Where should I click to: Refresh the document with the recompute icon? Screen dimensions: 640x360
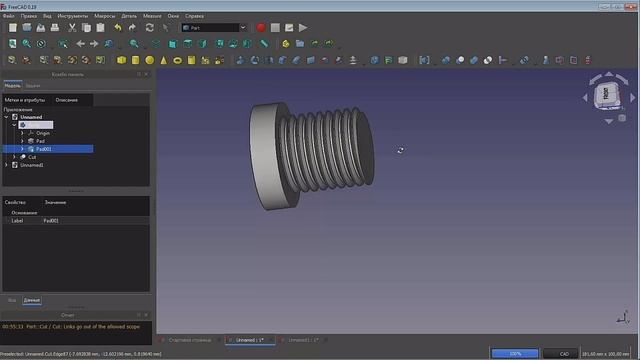pyautogui.click(x=150, y=28)
